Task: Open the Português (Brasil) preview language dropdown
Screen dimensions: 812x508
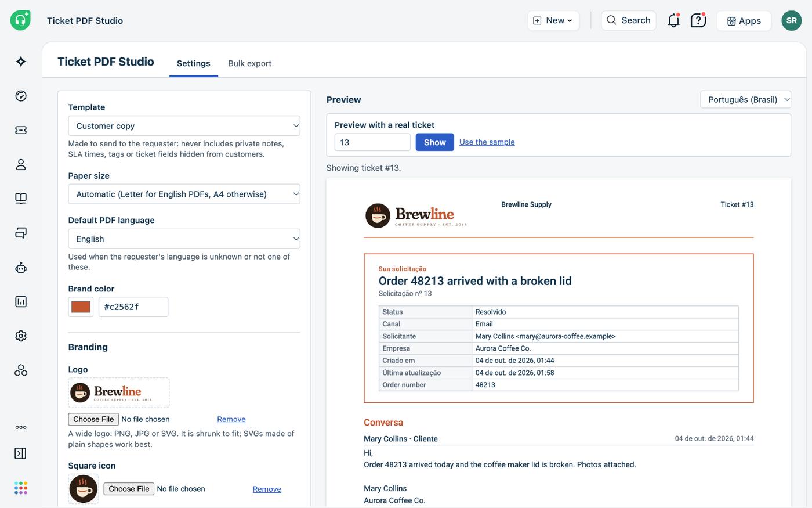Action: tap(745, 99)
